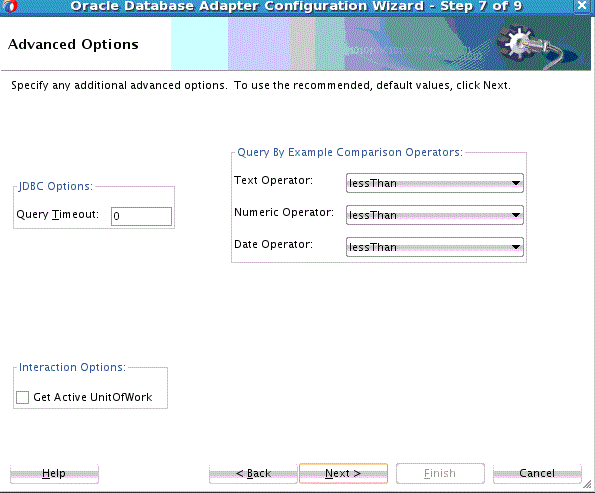The height and width of the screenshot is (493, 595).
Task: Enable Get Active UnitOfWork checkbox
Action: (22, 397)
